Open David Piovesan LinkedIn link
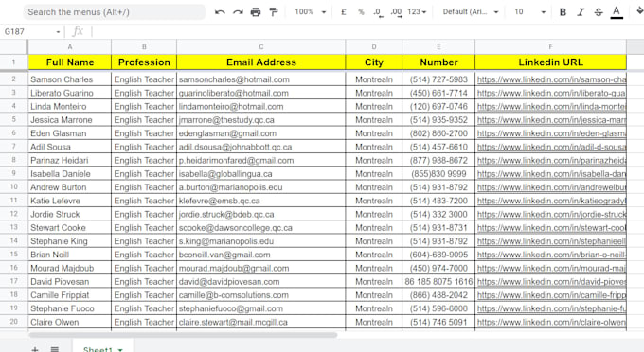The height and width of the screenshot is (352, 644). (x=551, y=282)
